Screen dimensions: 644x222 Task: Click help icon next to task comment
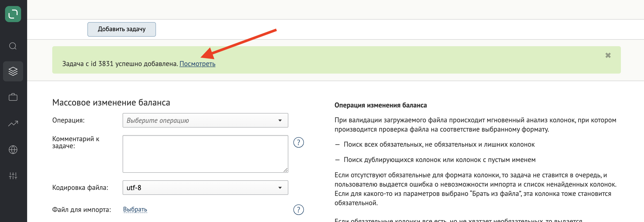tap(299, 142)
